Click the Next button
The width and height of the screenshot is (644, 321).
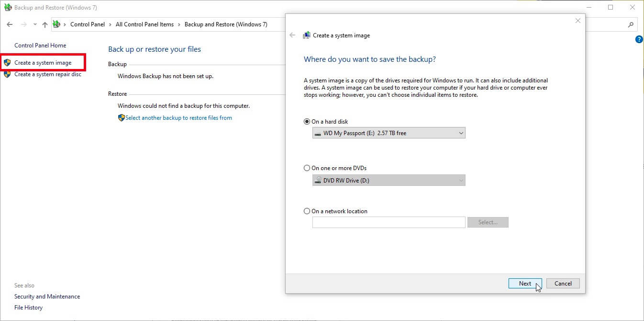tap(525, 283)
